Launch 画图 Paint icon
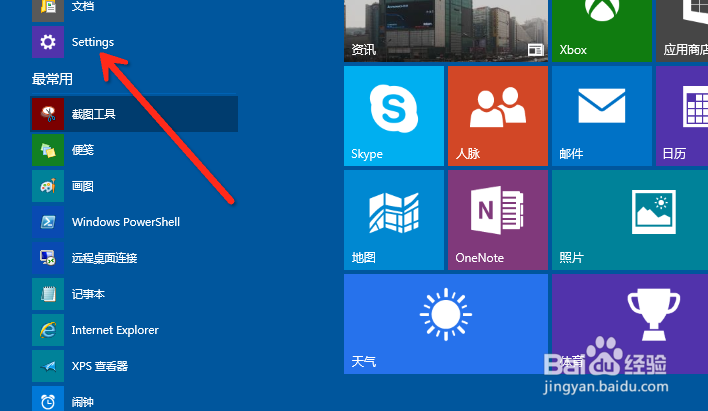Screen dimensions: 708x411 (48, 186)
